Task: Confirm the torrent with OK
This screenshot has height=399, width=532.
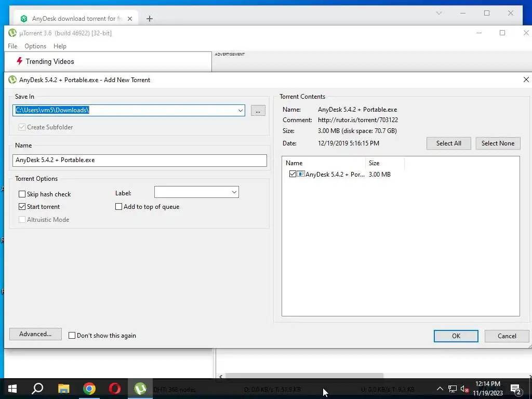Action: 456,336
